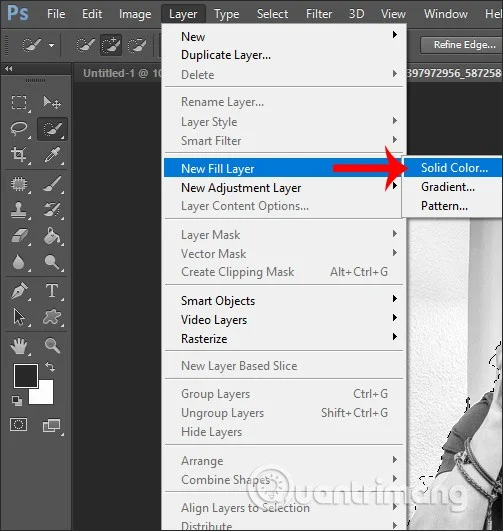Open the Image menu
The image size is (503, 531).
click(135, 14)
